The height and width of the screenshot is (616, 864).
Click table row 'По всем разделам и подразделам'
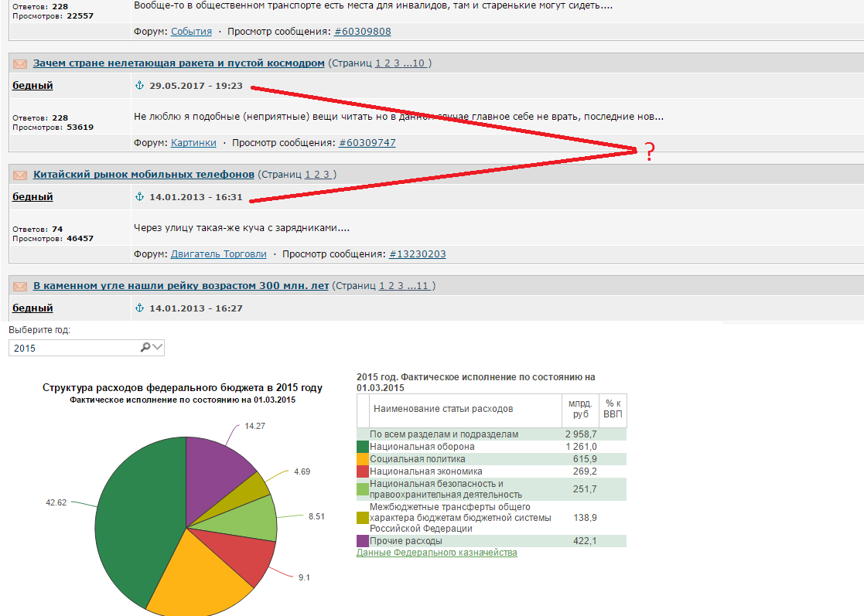[491, 434]
